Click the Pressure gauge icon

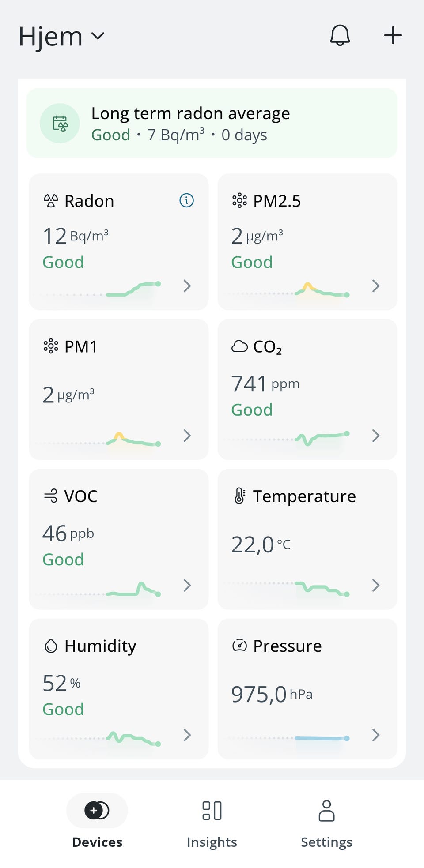239,646
